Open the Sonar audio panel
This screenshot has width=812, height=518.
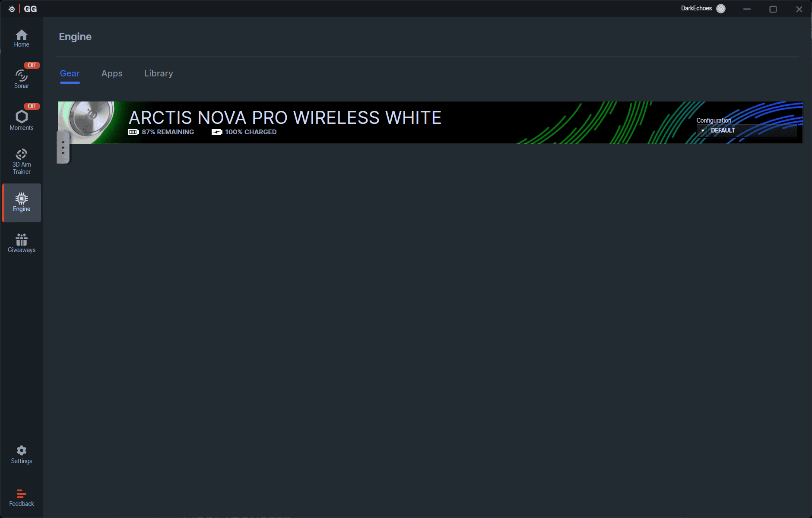21,78
